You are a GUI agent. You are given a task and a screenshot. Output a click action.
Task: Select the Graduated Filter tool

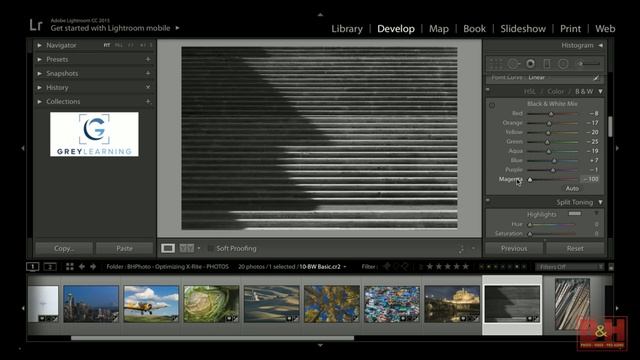pyautogui.click(x=547, y=64)
